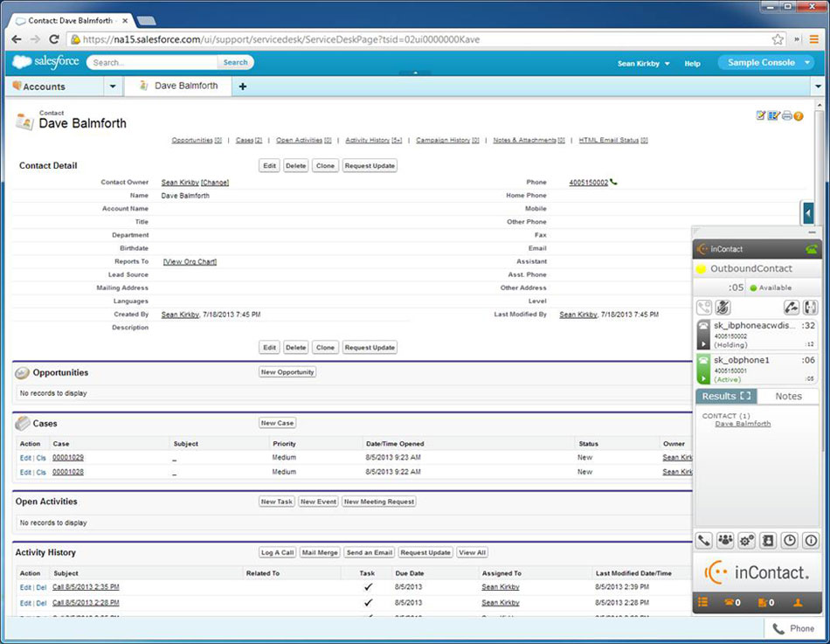Jump to the Activity History related list link

coord(374,141)
